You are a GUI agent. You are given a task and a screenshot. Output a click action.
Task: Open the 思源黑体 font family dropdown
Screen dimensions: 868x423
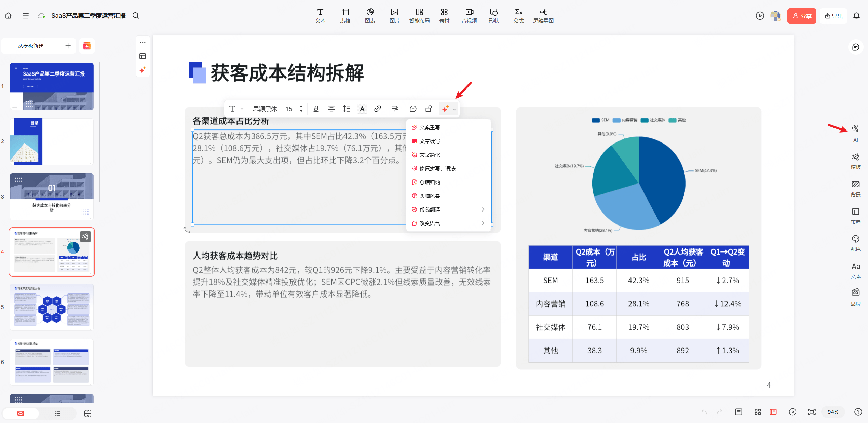point(265,109)
